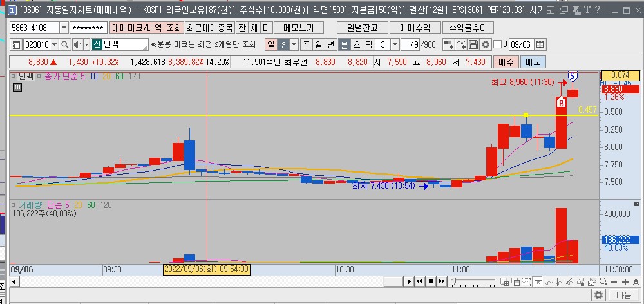Click the left-panel layout icon before stock code

17,44
